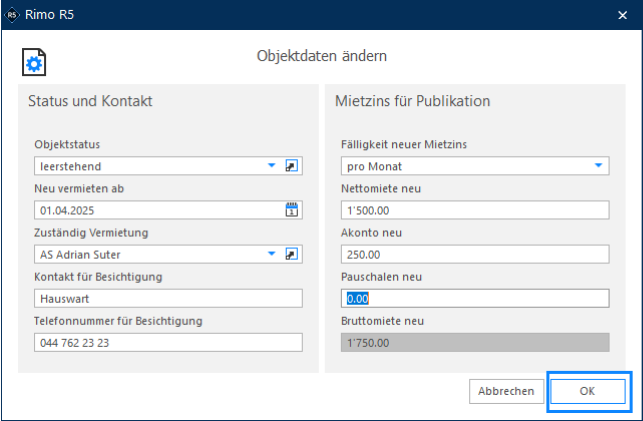The image size is (643, 421).
Task: Click the 'Status und Kontakt' section title
Action: coord(90,101)
